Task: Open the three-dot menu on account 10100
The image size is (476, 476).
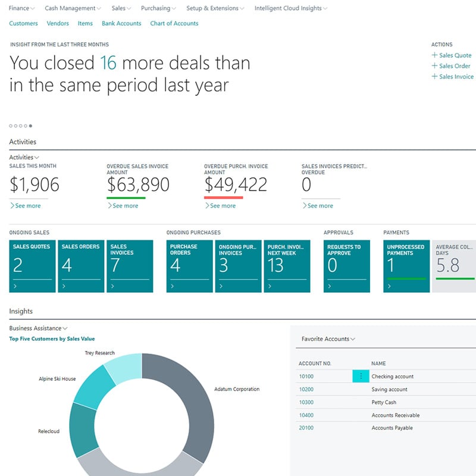Action: pyautogui.click(x=361, y=376)
